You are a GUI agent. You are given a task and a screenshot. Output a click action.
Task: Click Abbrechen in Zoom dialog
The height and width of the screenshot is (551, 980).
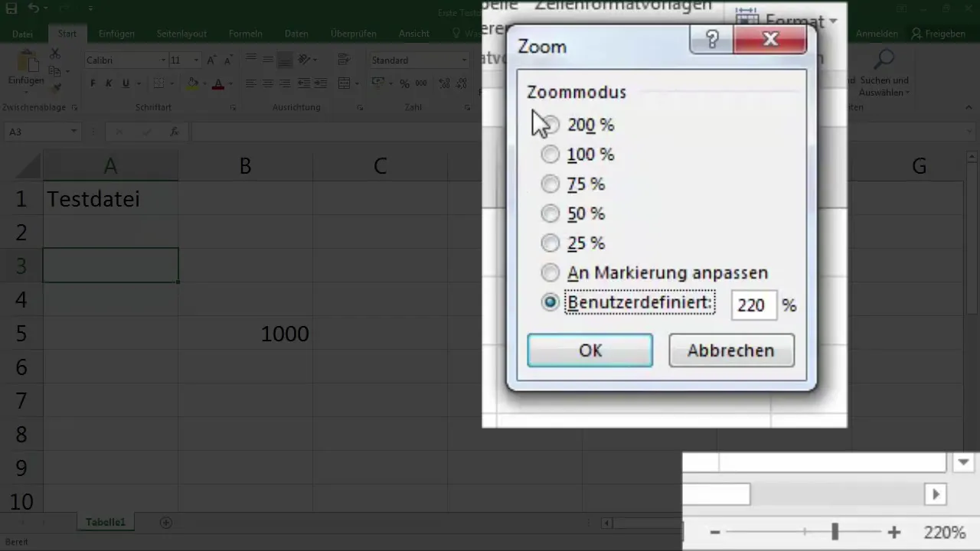731,350
